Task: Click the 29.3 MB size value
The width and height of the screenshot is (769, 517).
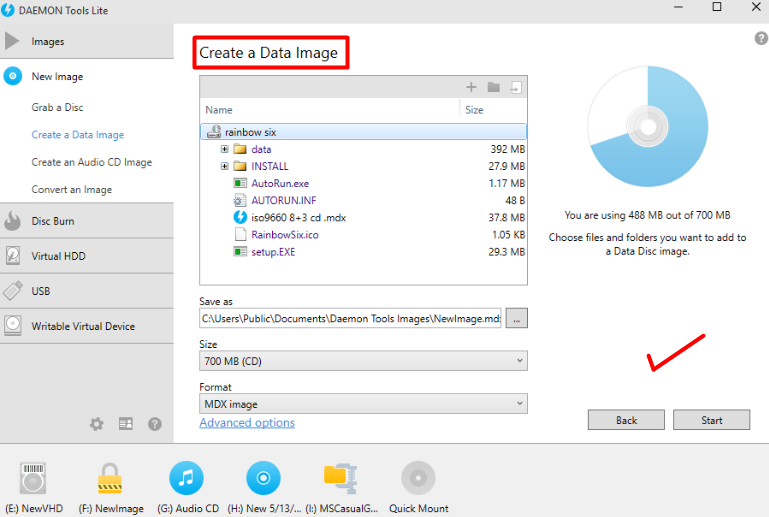Action: [507, 252]
